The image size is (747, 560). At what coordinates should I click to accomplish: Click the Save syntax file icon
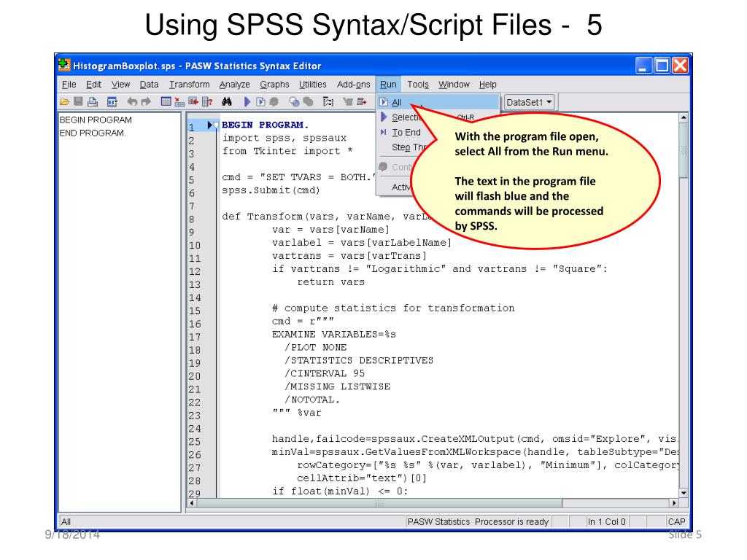pos(77,103)
